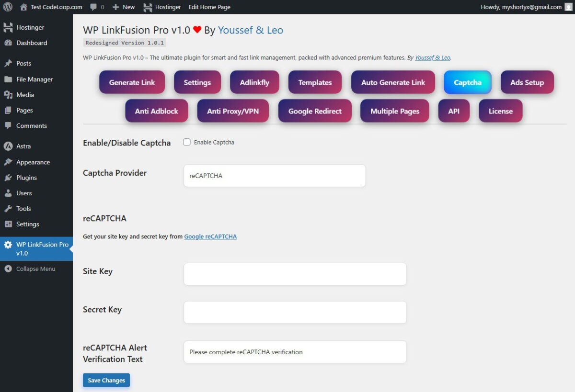Open the API tab

point(454,111)
